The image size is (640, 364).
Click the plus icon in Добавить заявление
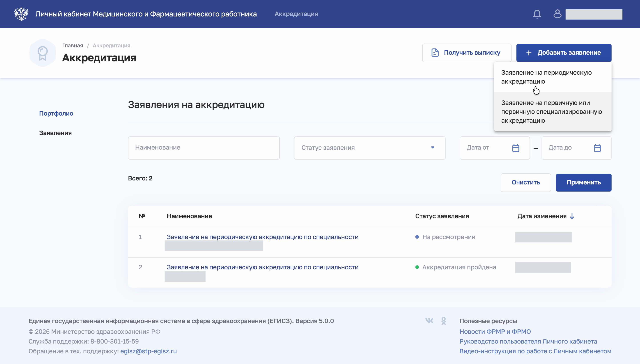[529, 53]
